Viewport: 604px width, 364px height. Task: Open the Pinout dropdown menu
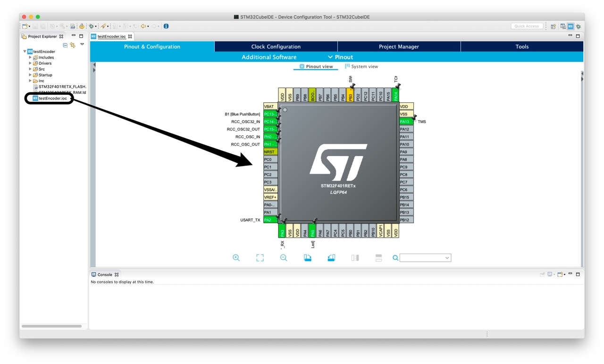click(x=340, y=57)
